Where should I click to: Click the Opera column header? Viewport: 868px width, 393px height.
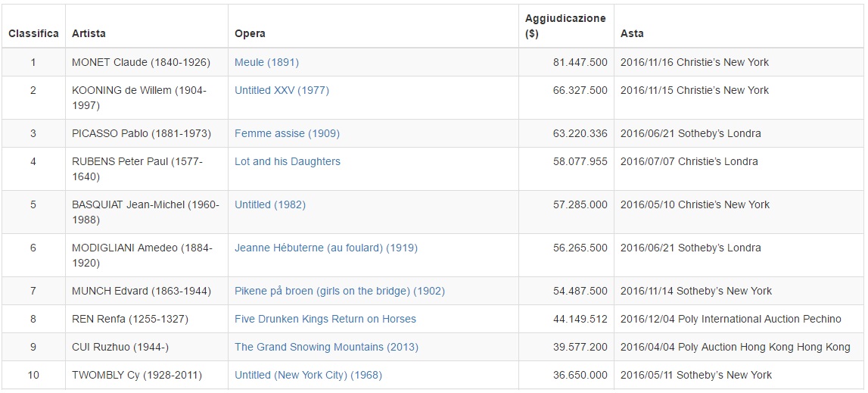[250, 33]
